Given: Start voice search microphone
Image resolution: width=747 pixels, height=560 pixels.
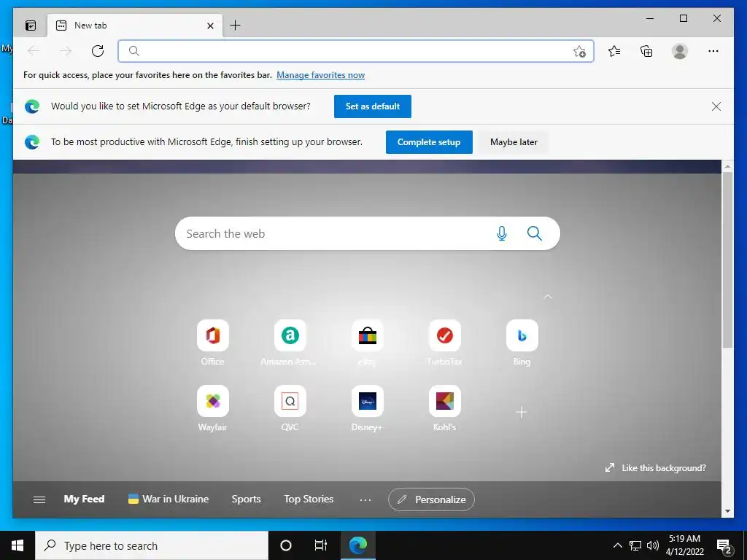Looking at the screenshot, I should coord(502,233).
